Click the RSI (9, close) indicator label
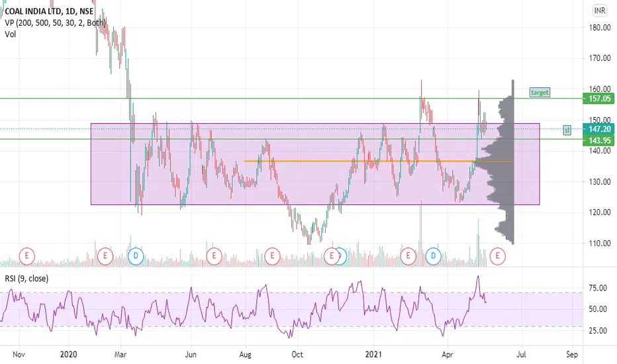Image resolution: width=617 pixels, height=364 pixels. 26,279
